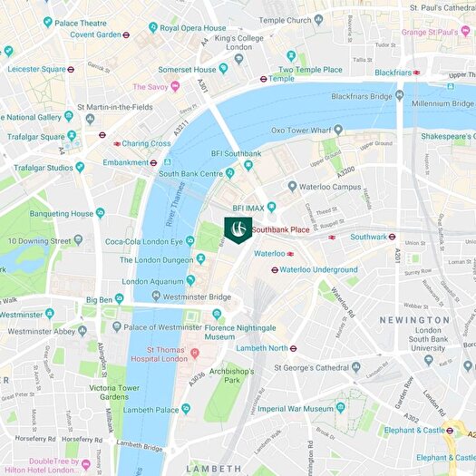Click the Covent Garden underground station icon
This screenshot has height=476, width=476.
coord(126,35)
